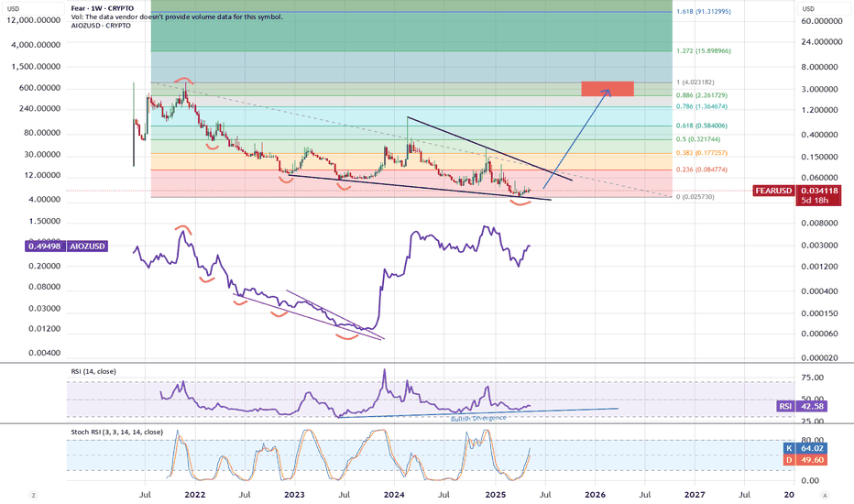Click the 2023 year label on time axis

(295, 495)
